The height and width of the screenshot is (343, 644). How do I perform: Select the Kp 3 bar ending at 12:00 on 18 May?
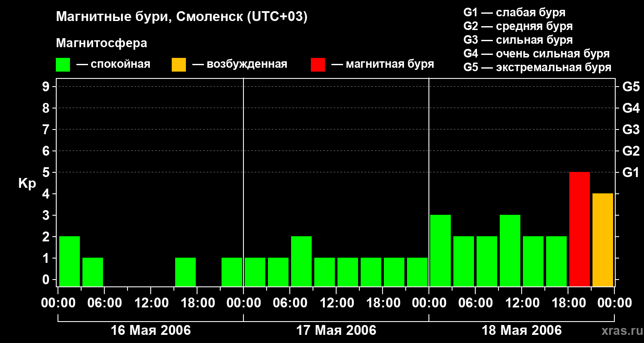(510, 250)
